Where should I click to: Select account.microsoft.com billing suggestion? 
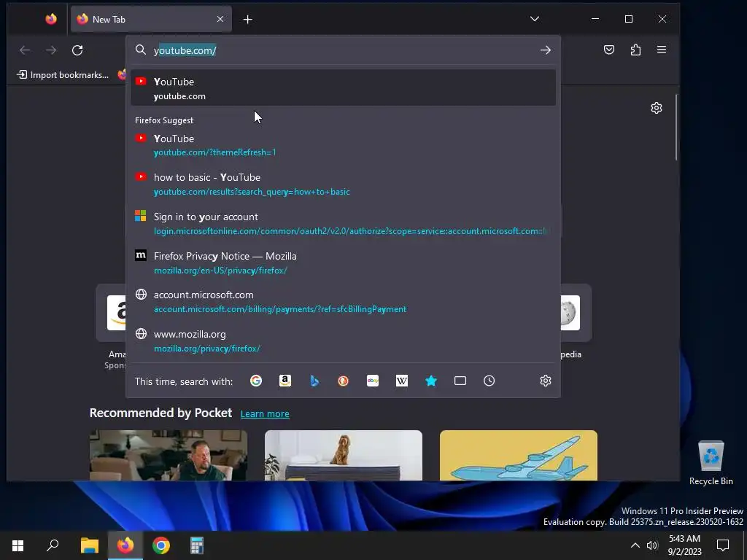tap(343, 301)
